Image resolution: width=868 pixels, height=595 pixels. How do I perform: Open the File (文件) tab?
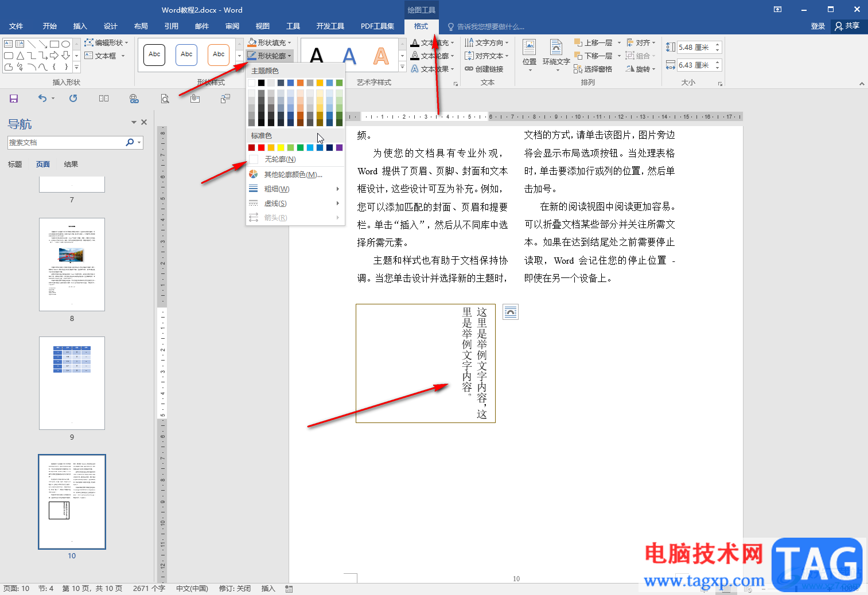[16, 26]
